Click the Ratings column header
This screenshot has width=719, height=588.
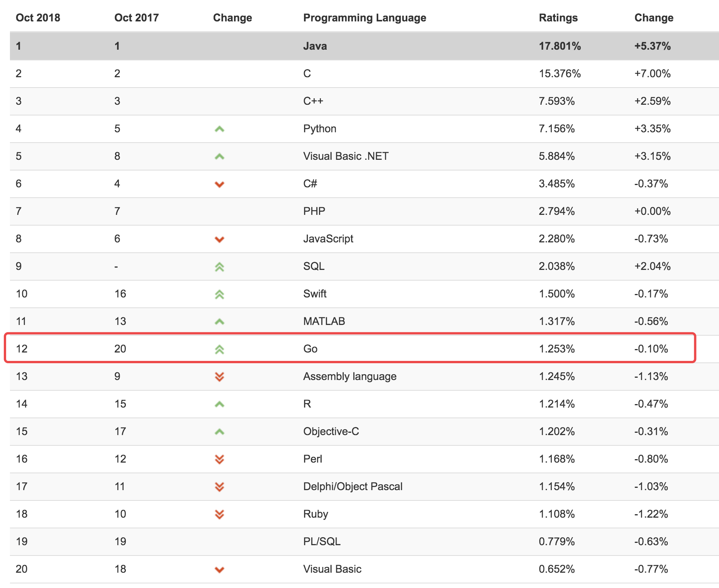click(x=558, y=18)
